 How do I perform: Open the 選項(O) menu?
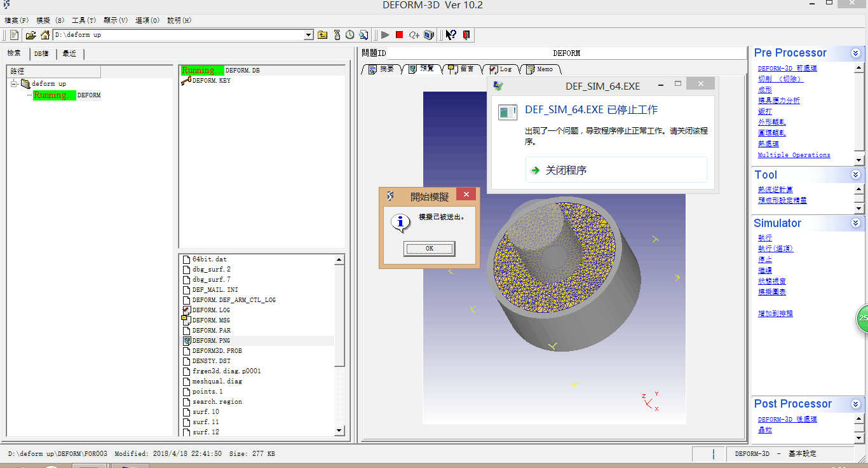click(147, 20)
